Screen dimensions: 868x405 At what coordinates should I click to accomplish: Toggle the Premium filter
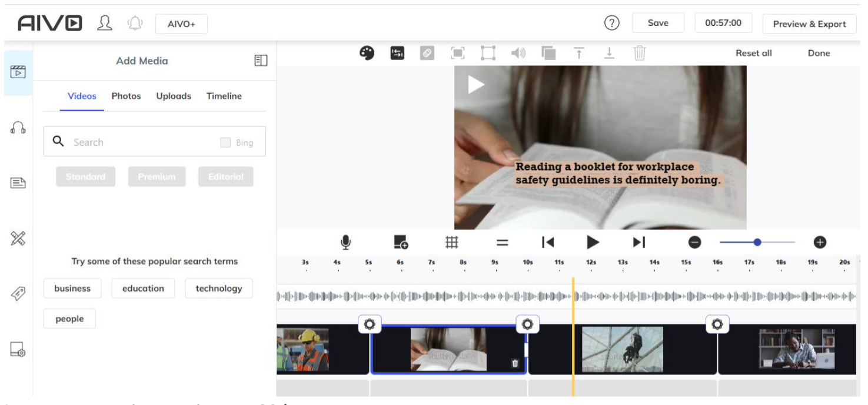(x=157, y=177)
